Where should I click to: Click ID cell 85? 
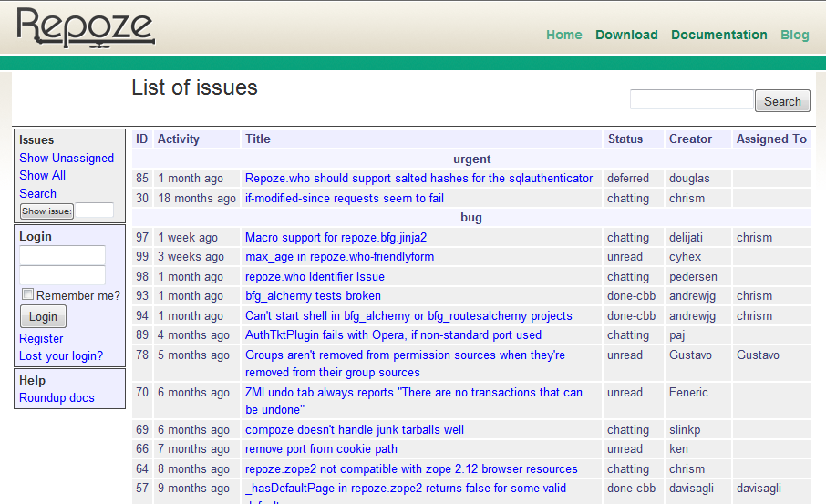click(x=142, y=179)
